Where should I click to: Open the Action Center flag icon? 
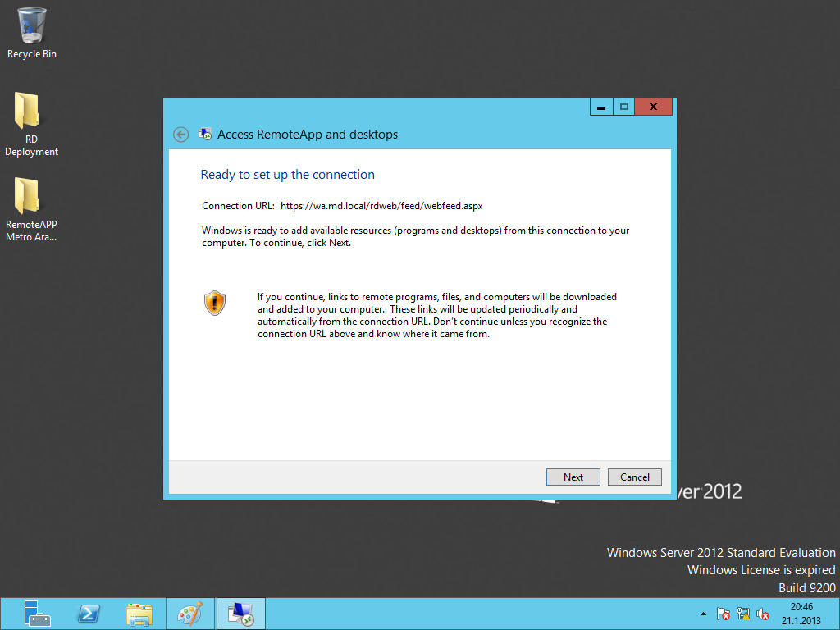[x=724, y=614]
